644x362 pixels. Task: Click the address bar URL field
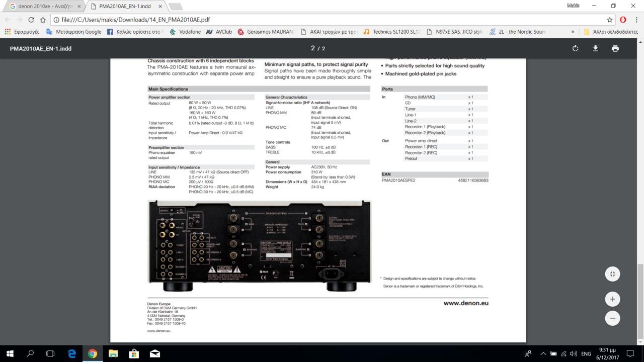tap(327, 20)
